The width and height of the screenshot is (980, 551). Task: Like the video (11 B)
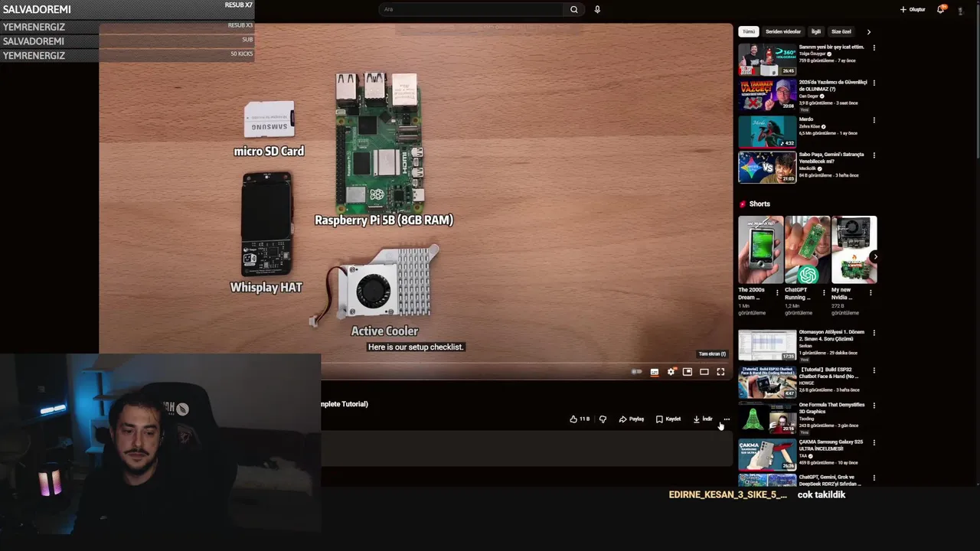[x=580, y=419]
